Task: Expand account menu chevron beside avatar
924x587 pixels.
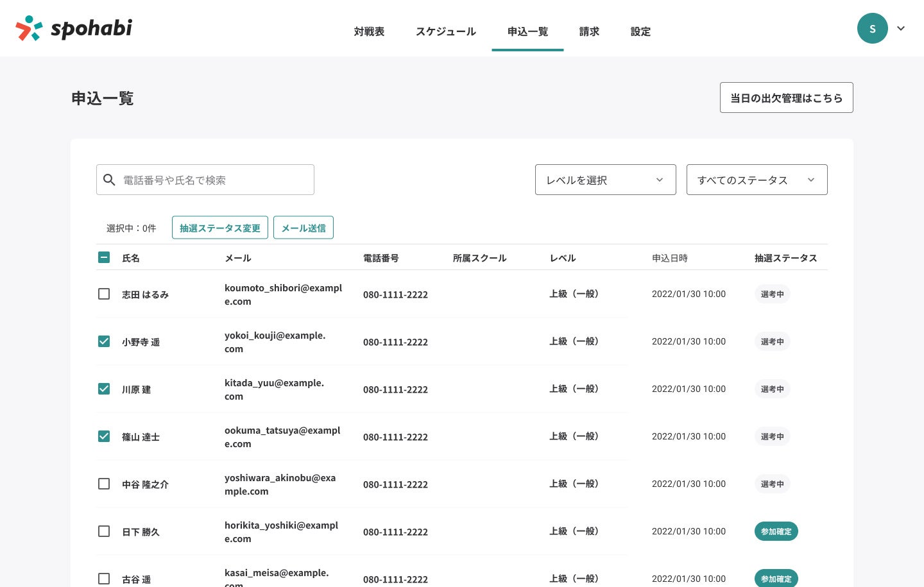Action: tap(901, 28)
